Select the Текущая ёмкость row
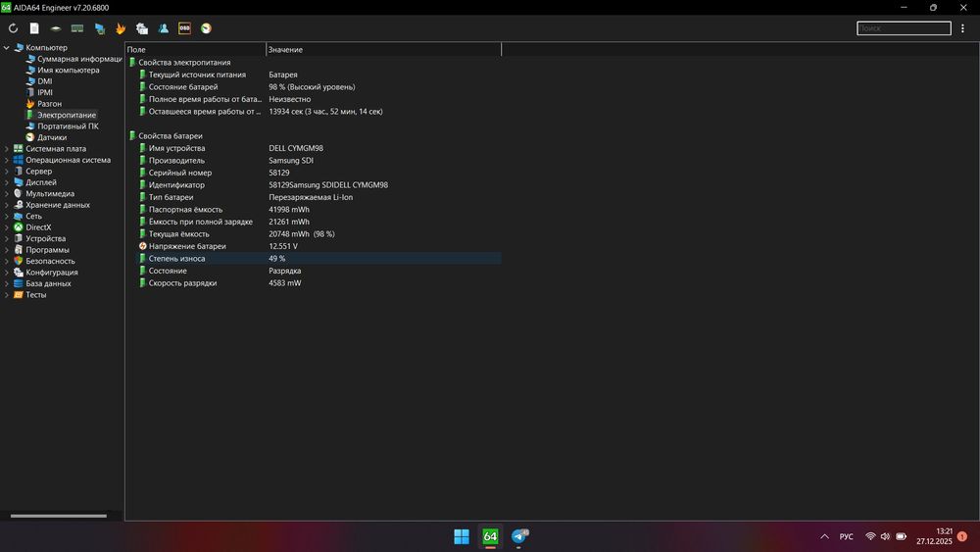 coord(318,233)
